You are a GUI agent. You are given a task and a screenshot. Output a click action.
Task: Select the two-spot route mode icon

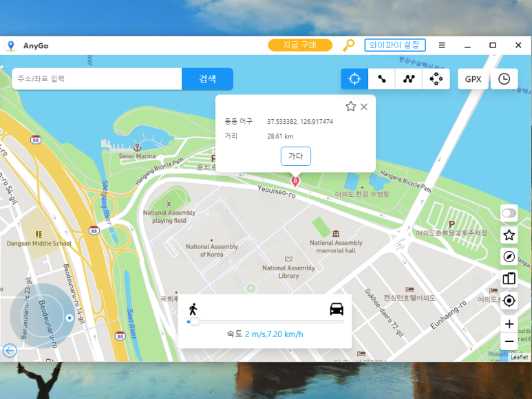click(x=382, y=79)
